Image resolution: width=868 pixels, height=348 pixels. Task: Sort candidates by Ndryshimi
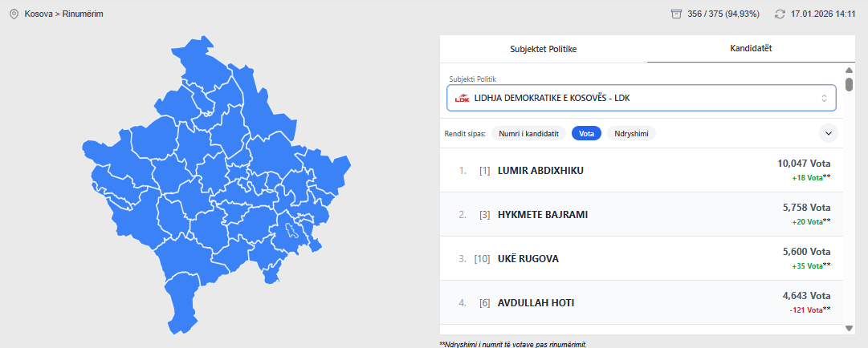point(631,133)
